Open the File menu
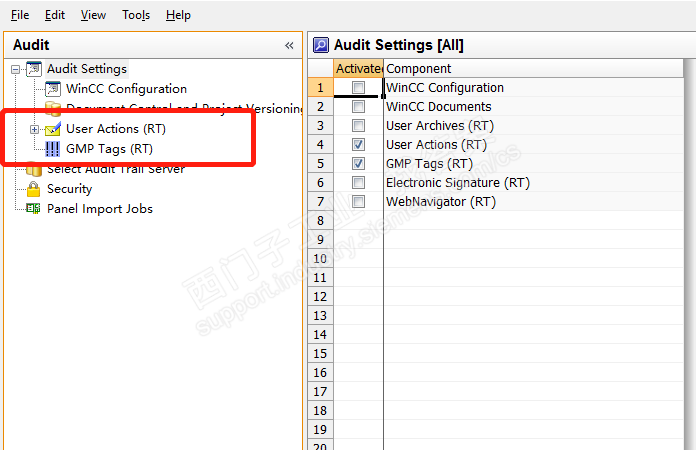 [x=20, y=15]
